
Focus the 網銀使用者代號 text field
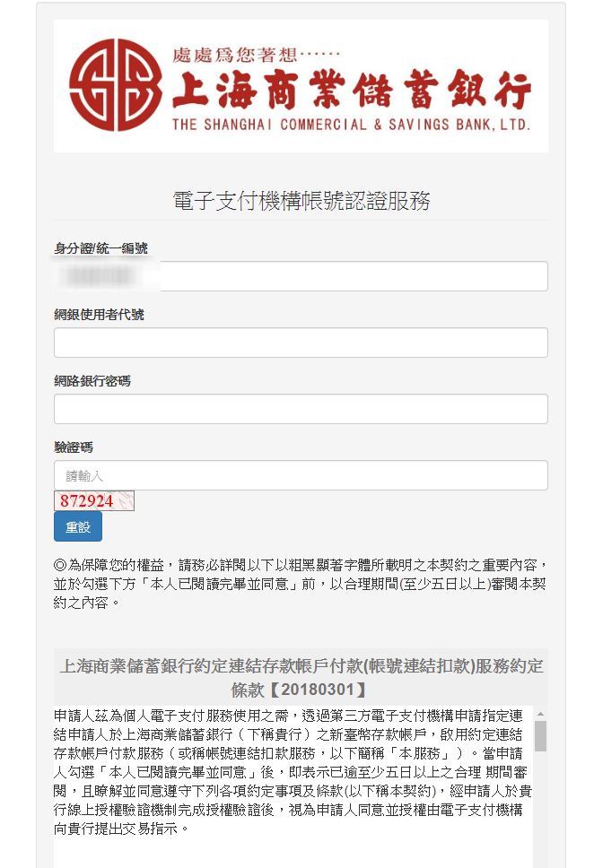[x=301, y=343]
